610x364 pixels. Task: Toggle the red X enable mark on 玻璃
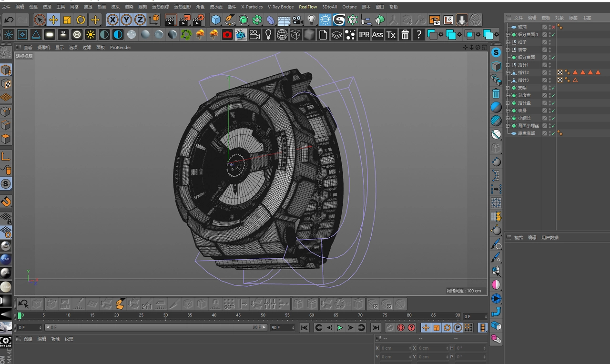[x=553, y=27]
